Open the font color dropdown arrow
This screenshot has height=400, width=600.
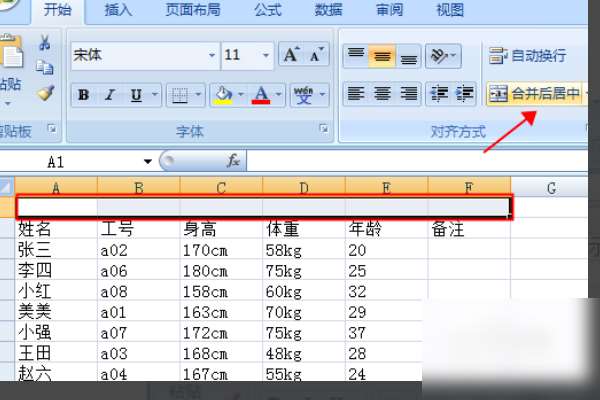tap(279, 94)
